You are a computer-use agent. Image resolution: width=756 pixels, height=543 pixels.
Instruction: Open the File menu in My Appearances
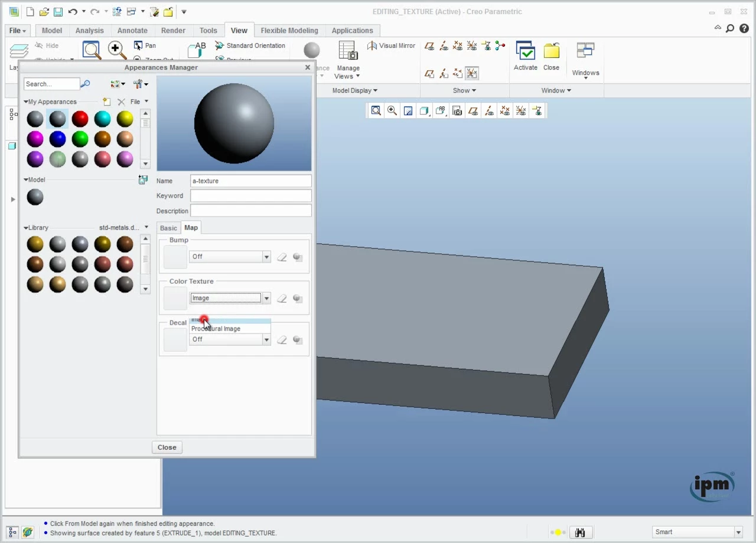click(x=139, y=102)
